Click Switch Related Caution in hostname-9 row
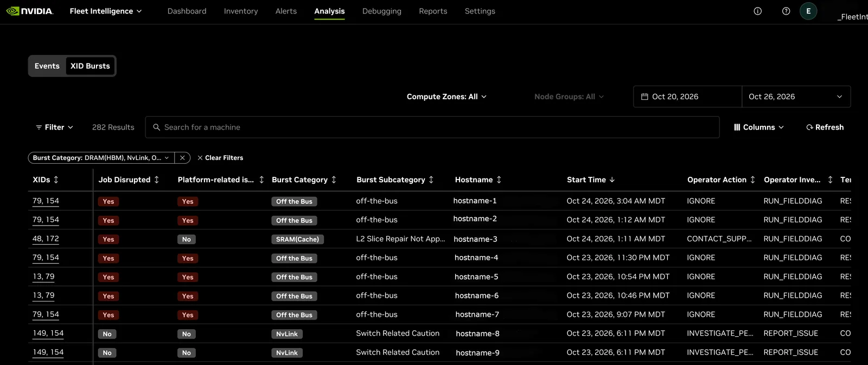 tap(398, 352)
